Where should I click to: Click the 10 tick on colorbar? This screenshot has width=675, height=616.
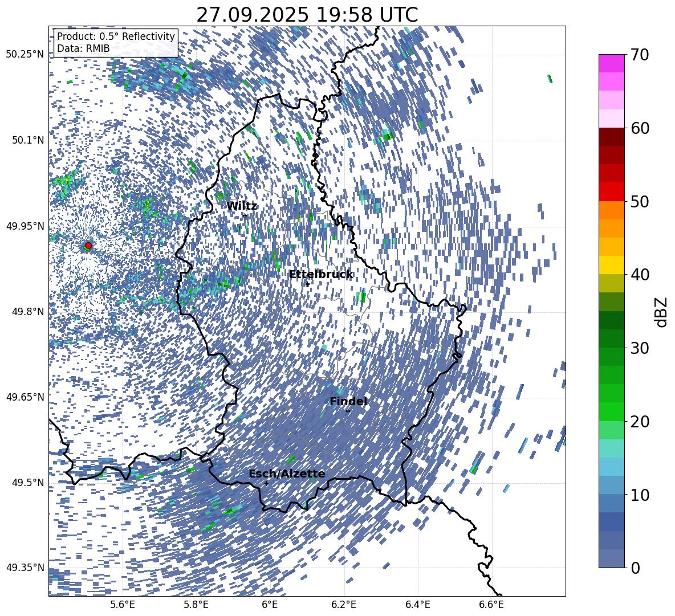click(x=639, y=495)
